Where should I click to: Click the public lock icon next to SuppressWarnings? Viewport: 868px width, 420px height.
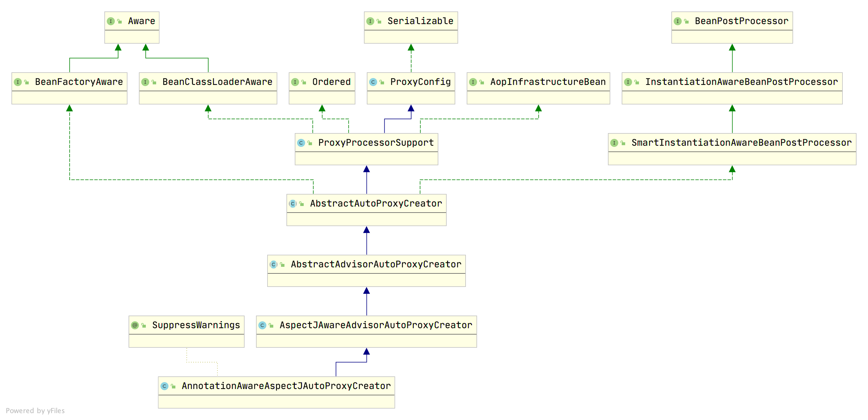click(144, 325)
